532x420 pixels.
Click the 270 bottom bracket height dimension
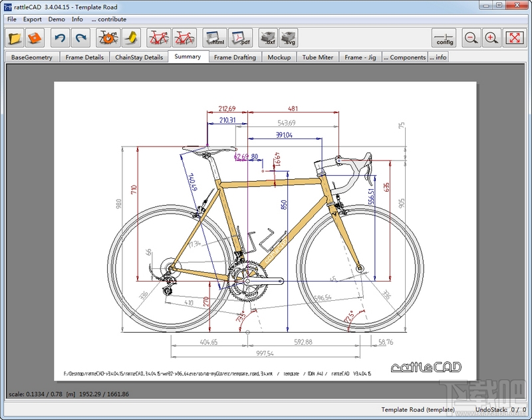(x=206, y=302)
